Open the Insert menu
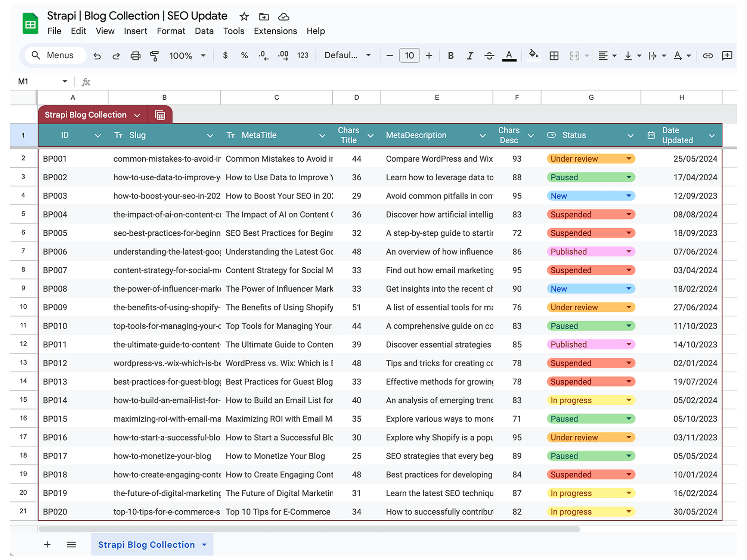747x560 pixels. tap(136, 31)
